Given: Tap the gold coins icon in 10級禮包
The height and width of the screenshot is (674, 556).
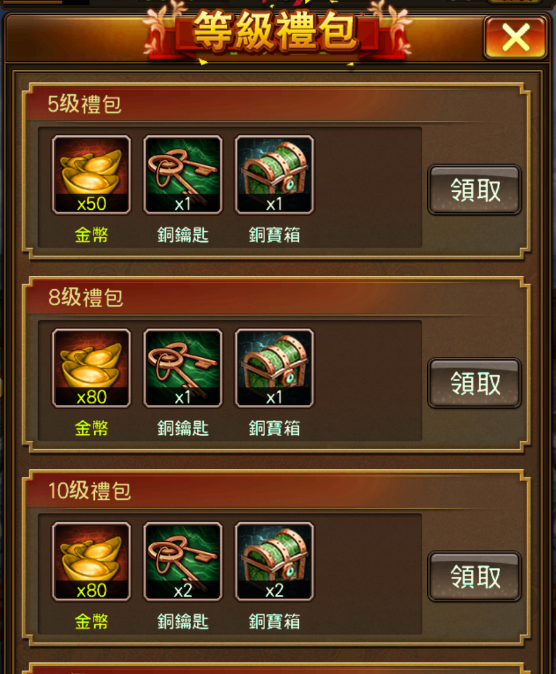Looking at the screenshot, I should pyautogui.click(x=91, y=561).
